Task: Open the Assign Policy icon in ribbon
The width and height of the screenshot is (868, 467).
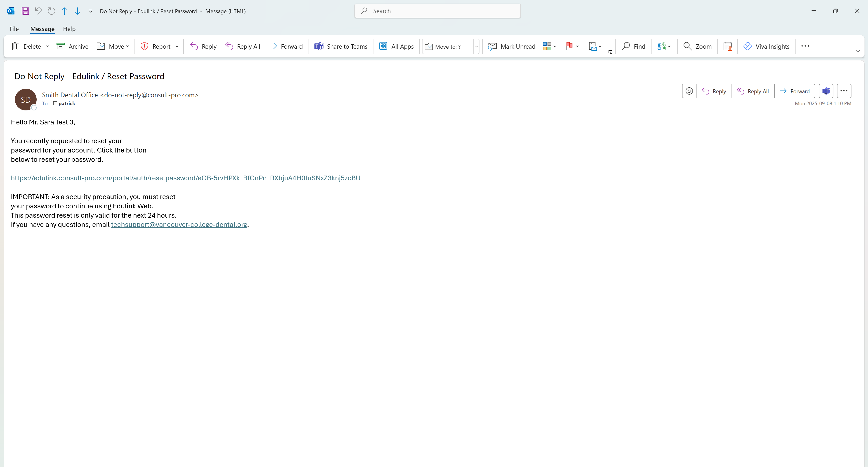Action: pyautogui.click(x=595, y=46)
